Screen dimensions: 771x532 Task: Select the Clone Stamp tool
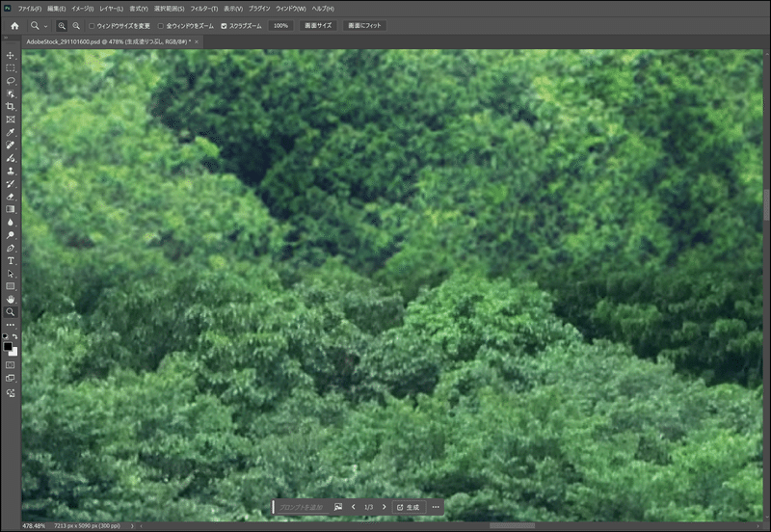point(11,171)
